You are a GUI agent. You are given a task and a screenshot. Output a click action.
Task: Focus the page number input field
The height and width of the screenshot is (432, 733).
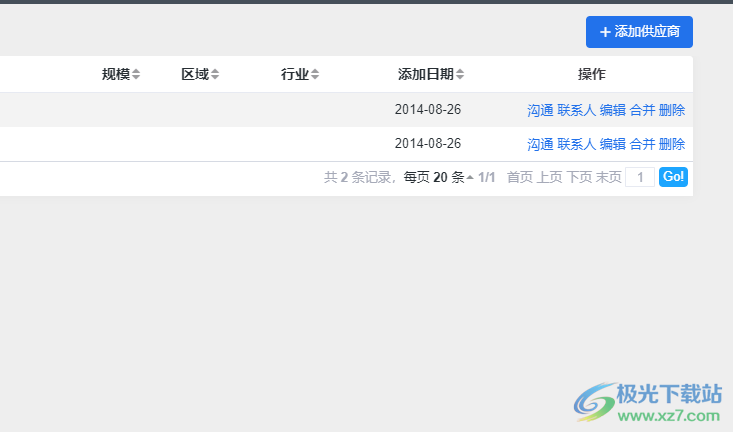pos(640,177)
